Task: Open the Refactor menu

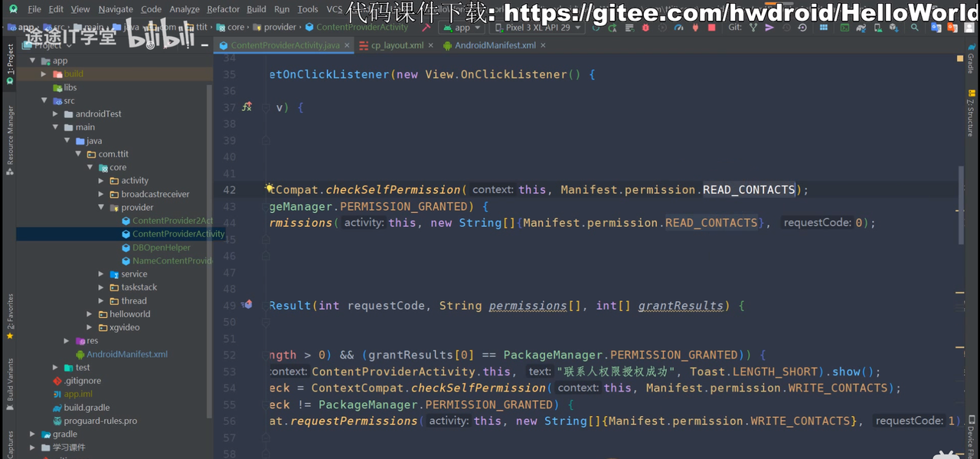Action: click(x=224, y=9)
